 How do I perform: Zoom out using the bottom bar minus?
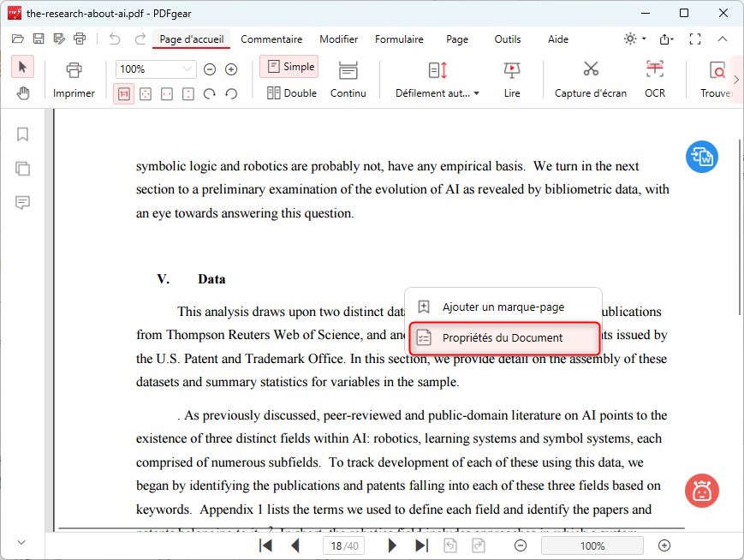(521, 545)
